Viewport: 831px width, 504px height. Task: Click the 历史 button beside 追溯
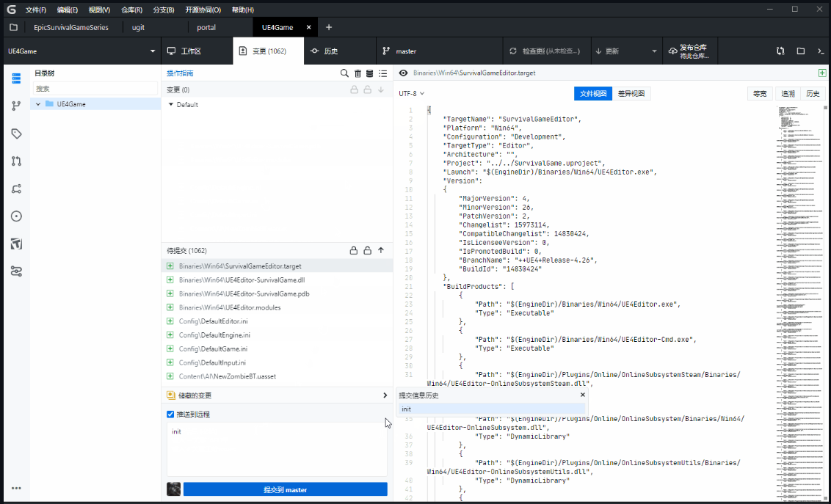click(813, 94)
